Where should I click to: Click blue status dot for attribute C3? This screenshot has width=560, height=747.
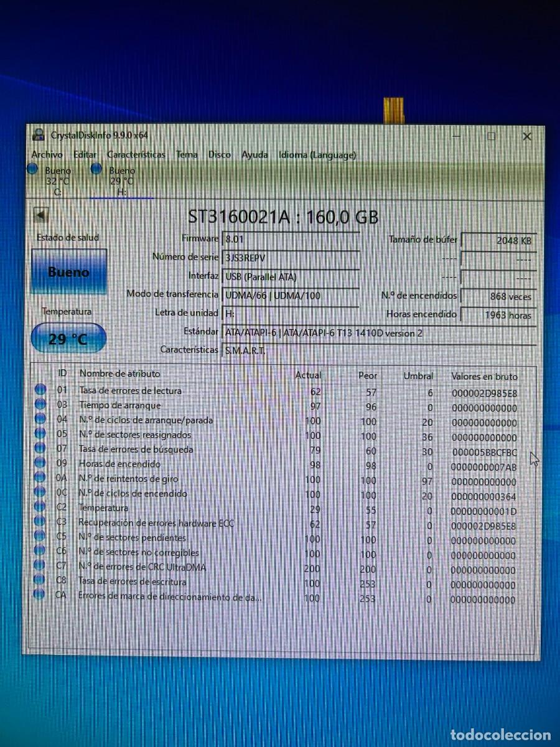[x=40, y=522]
